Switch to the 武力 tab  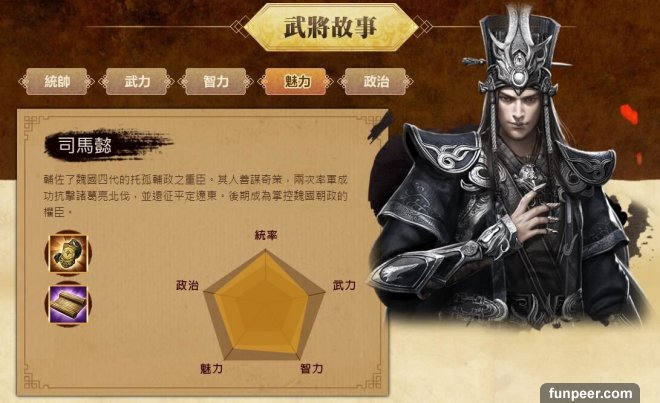coord(136,81)
